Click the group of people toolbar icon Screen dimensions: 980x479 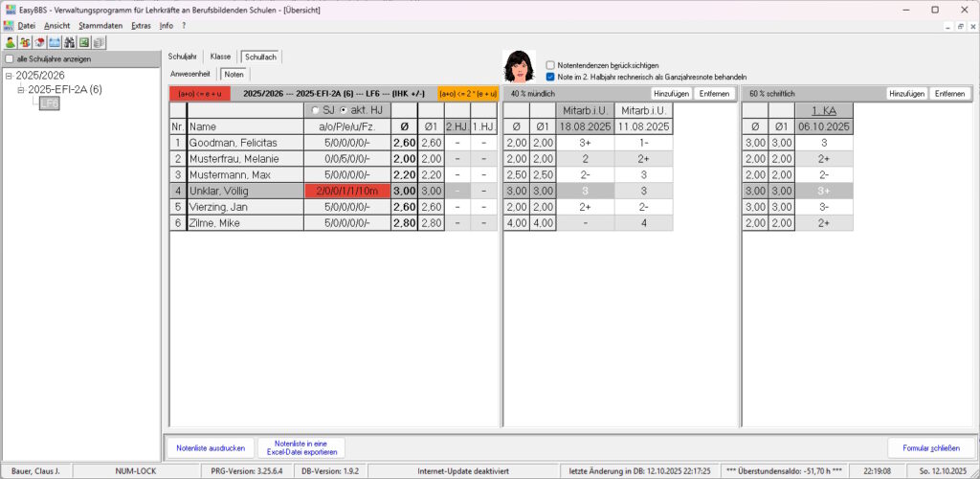pos(25,42)
